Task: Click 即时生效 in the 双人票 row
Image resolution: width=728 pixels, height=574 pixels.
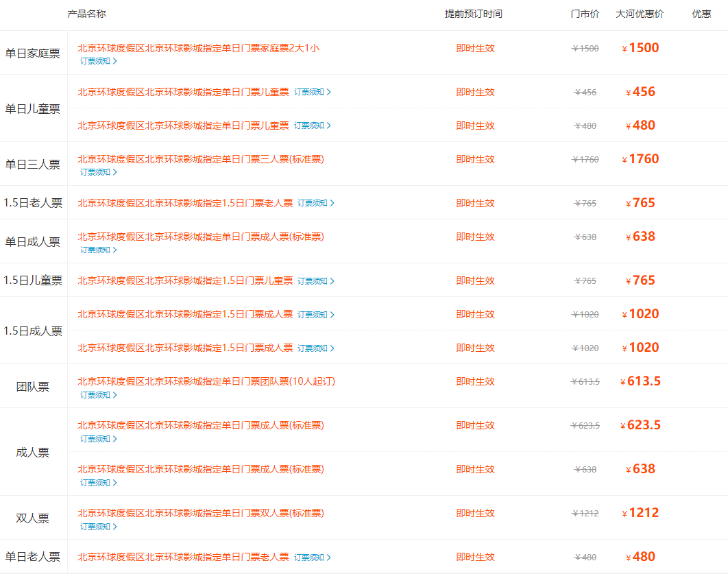Action: [x=476, y=513]
